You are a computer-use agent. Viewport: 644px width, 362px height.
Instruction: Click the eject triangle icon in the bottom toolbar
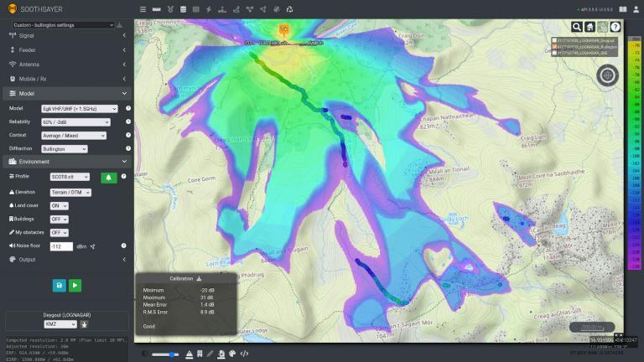[x=189, y=354]
